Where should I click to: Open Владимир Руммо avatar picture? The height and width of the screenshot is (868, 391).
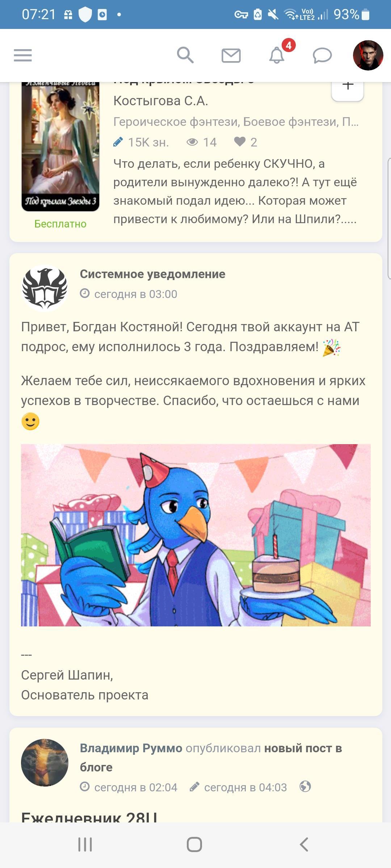(45, 762)
